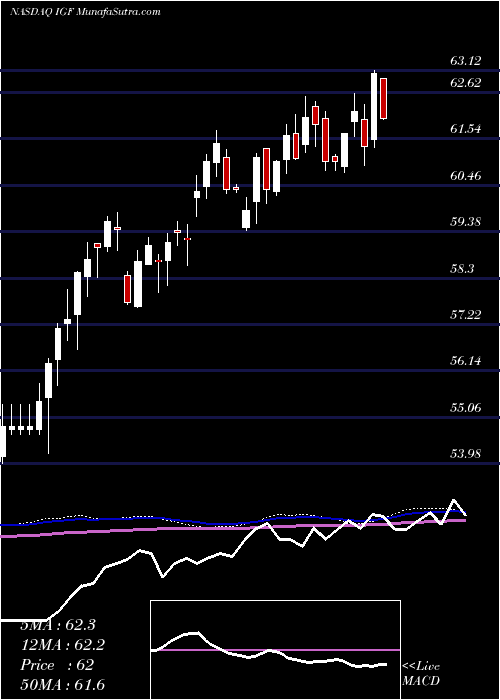Click the 57.22 price level label
500x700 pixels.
pos(466,315)
